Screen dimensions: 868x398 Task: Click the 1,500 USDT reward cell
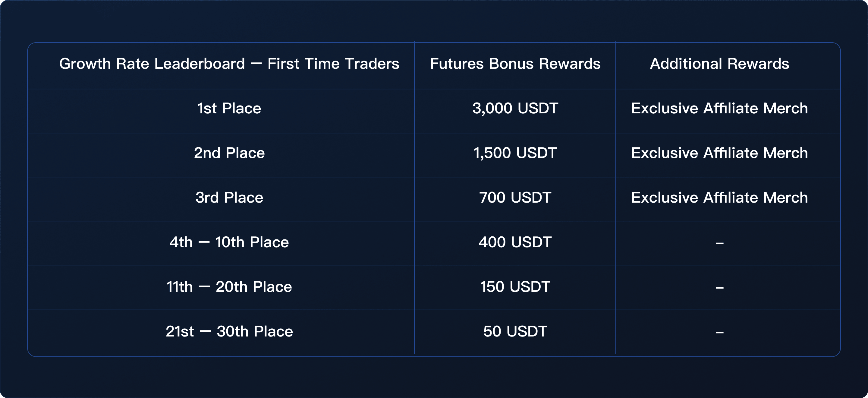(x=515, y=153)
